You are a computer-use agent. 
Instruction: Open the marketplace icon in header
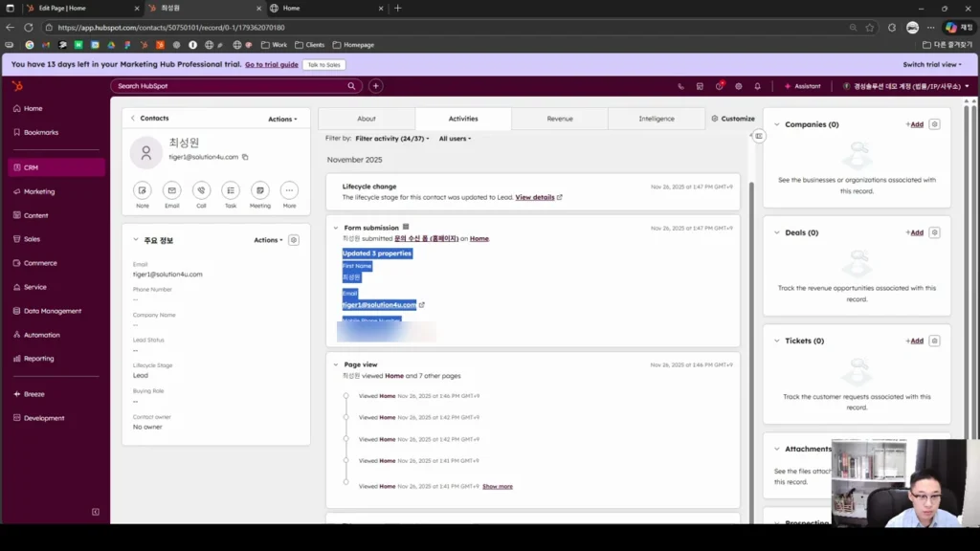coord(700,86)
